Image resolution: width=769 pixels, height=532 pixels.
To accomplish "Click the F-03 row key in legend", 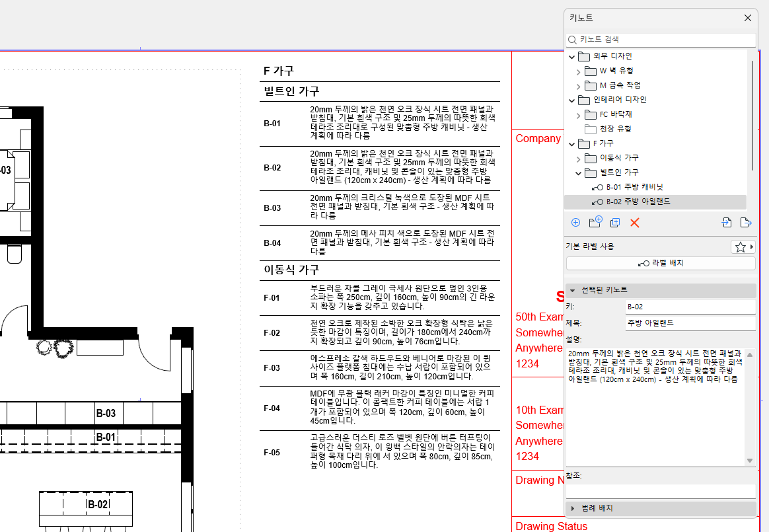I will coord(272,368).
